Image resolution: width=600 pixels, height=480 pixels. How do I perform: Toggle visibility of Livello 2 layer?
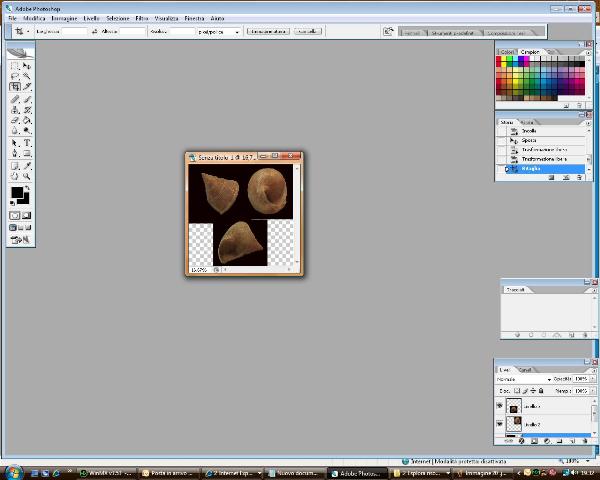pyautogui.click(x=499, y=424)
